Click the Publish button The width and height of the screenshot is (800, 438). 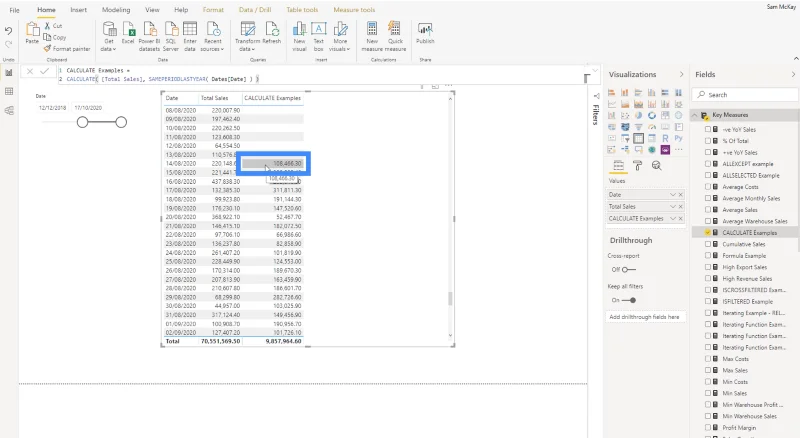[x=425, y=33]
